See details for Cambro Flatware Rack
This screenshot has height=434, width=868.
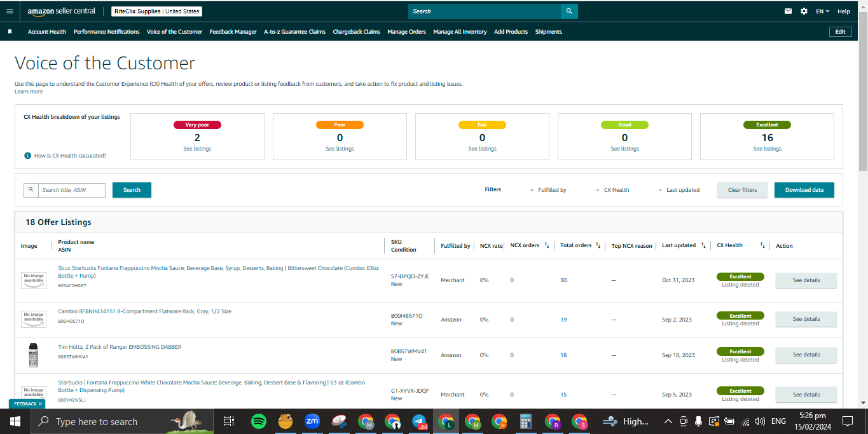[806, 319]
